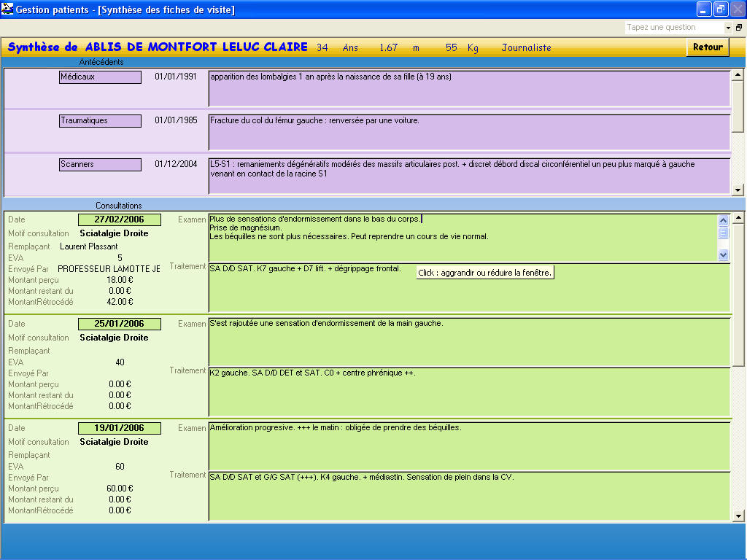747x560 pixels.
Task: Select the Scanners antecedent type field
Action: [x=100, y=165]
